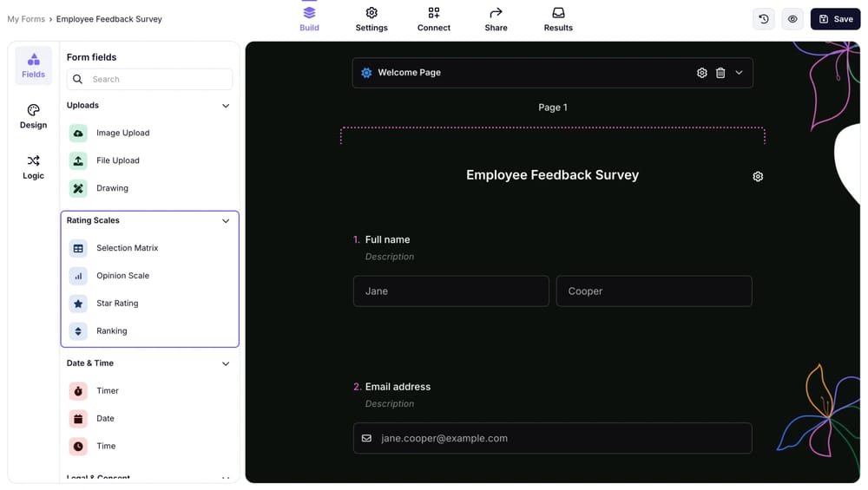Open the Results tab
This screenshot has width=868, height=490.
pyautogui.click(x=558, y=19)
